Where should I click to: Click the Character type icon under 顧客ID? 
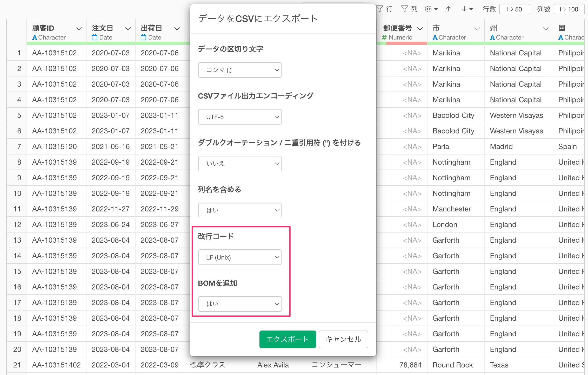point(35,37)
